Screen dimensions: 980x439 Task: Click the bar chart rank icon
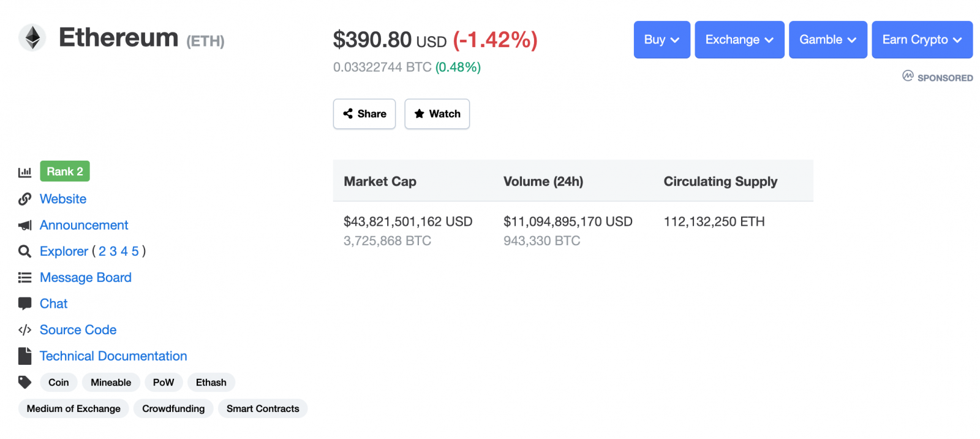[24, 172]
